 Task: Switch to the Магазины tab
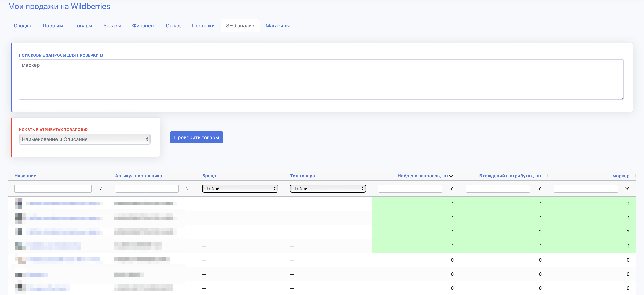[x=278, y=26]
